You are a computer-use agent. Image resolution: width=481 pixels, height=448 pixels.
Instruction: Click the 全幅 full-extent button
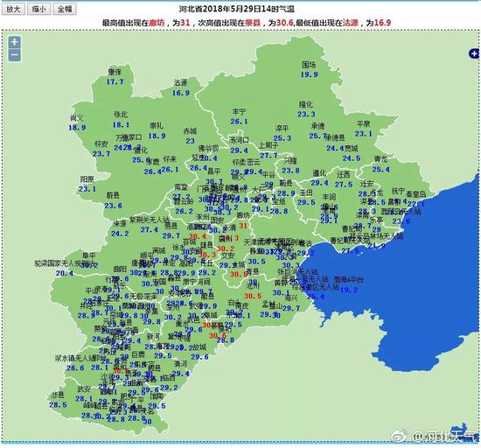(65, 9)
